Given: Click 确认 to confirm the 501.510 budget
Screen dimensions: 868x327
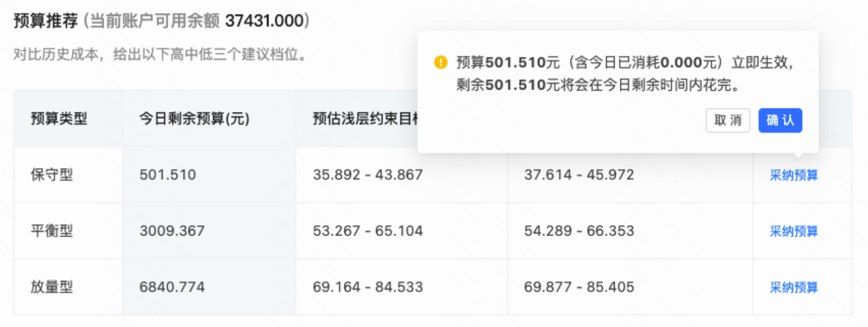Looking at the screenshot, I should 780,120.
